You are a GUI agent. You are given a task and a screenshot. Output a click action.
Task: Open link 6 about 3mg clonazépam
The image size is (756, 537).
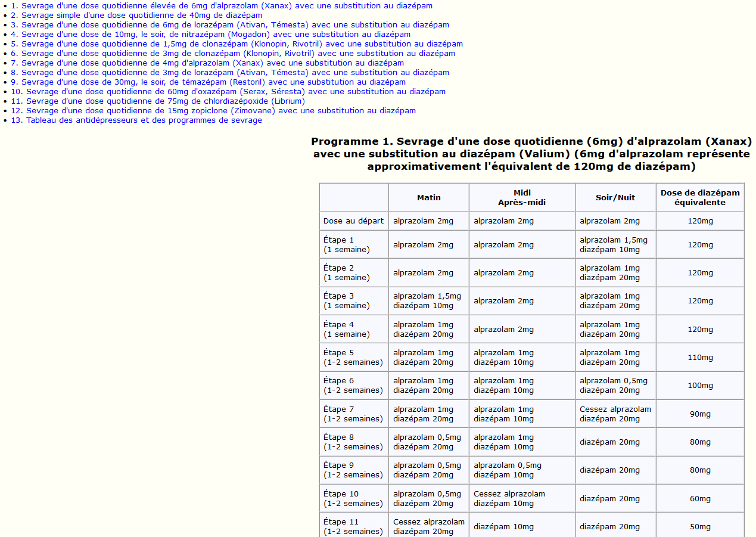coord(233,54)
